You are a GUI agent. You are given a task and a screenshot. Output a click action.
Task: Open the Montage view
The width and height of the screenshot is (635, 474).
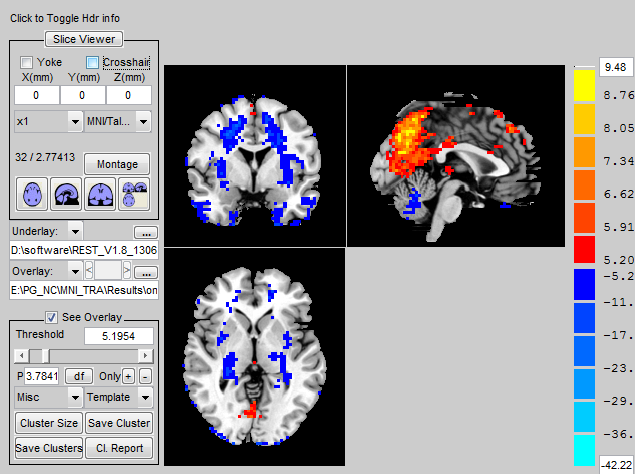(117, 164)
